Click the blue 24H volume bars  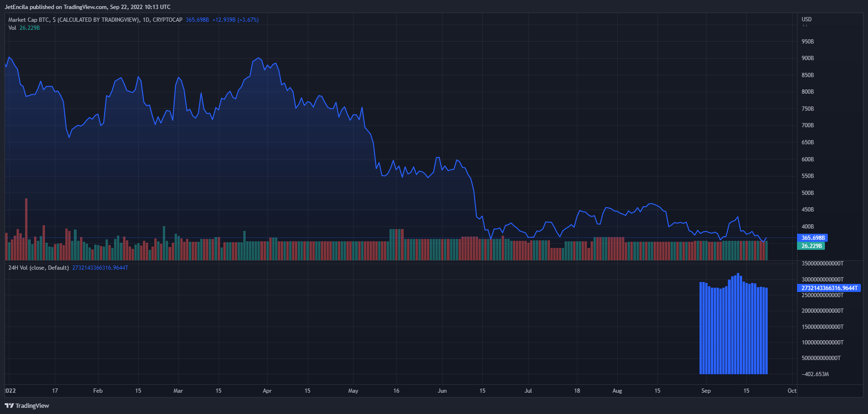click(733, 331)
